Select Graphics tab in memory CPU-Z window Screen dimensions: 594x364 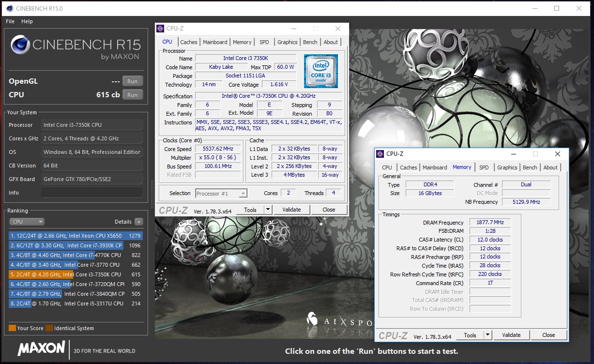pyautogui.click(x=507, y=167)
